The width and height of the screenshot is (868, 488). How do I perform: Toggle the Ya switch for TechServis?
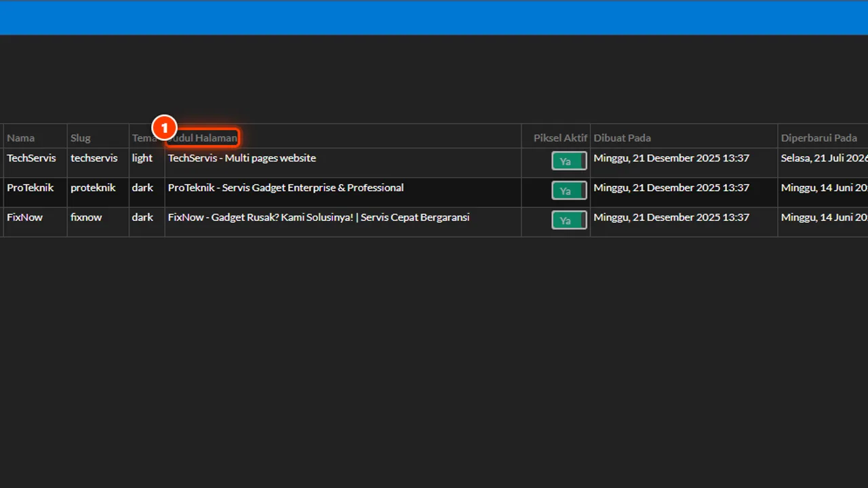click(x=569, y=161)
